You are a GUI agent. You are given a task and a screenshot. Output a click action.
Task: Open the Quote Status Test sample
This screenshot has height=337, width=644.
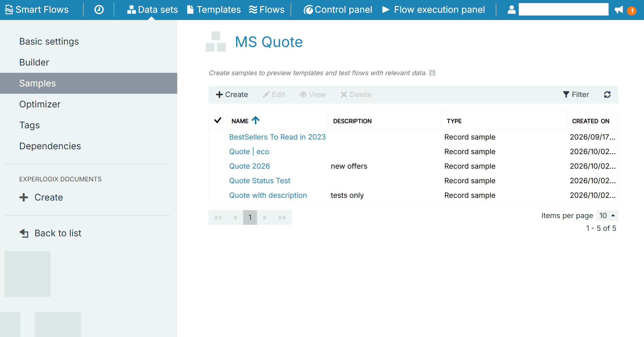[260, 180]
